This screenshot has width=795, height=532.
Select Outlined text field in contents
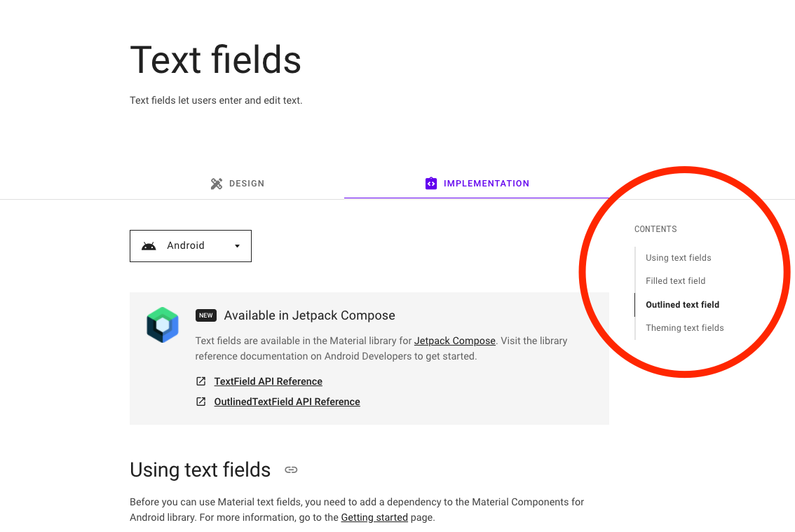[682, 304]
